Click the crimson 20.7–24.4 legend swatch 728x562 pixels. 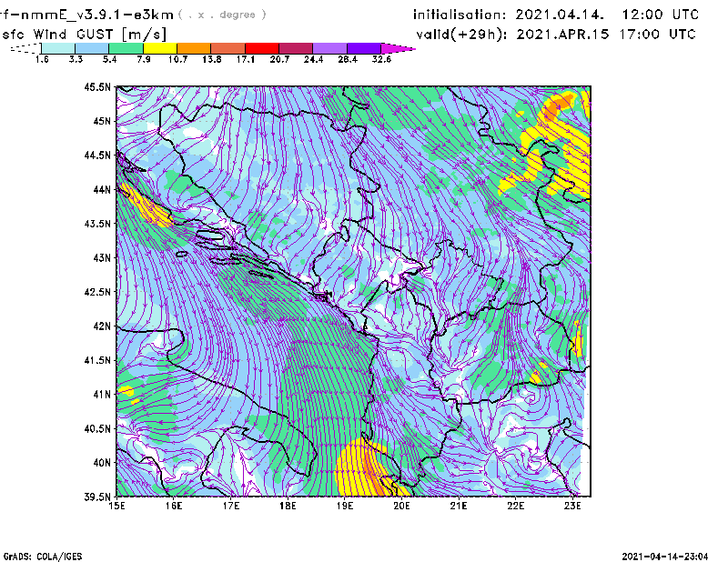(x=297, y=48)
